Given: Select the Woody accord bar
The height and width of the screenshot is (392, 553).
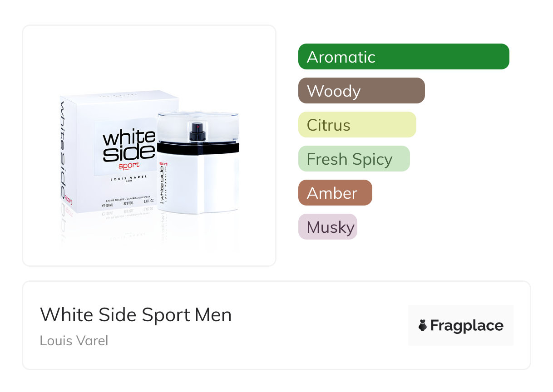Looking at the screenshot, I should tap(361, 91).
